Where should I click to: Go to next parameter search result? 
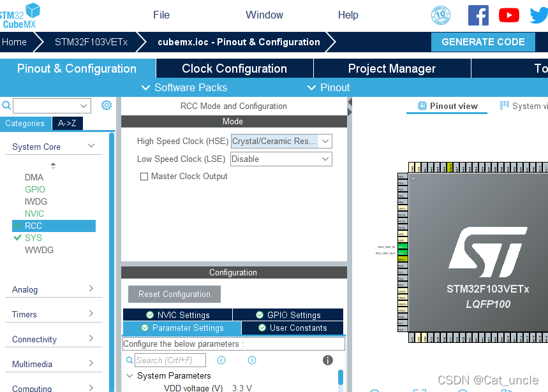tap(252, 360)
